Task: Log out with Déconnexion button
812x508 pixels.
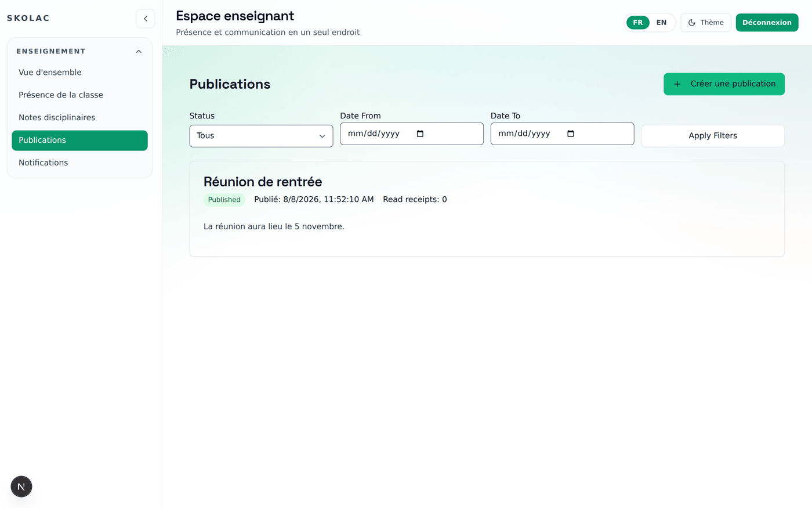Action: coord(767,23)
